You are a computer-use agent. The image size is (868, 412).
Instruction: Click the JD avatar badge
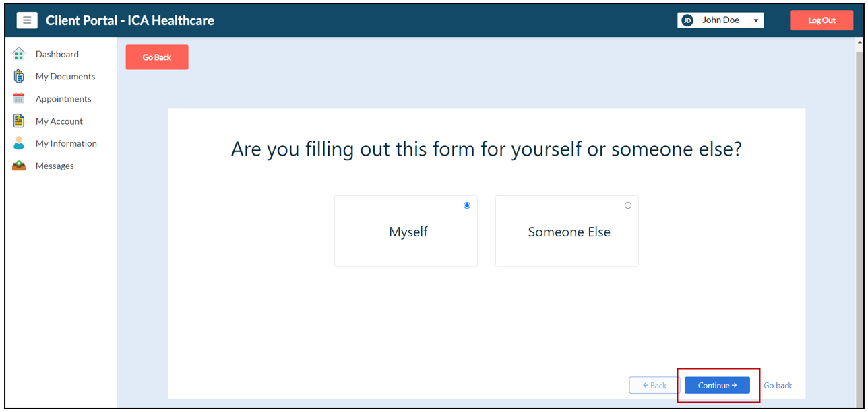(687, 20)
